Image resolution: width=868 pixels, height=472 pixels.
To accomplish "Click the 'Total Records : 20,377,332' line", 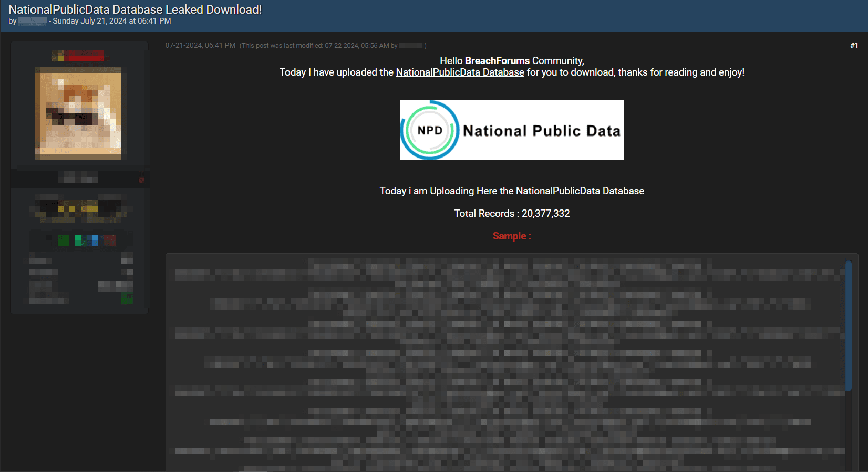I will 512,214.
